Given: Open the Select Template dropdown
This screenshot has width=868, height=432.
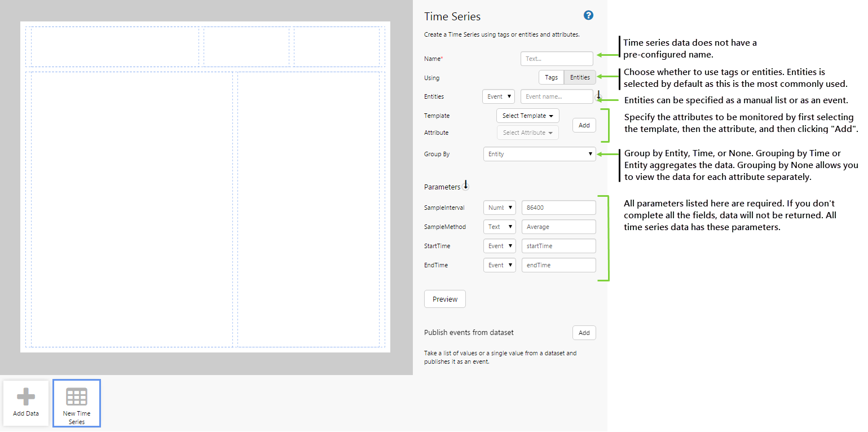Looking at the screenshot, I should [x=527, y=116].
